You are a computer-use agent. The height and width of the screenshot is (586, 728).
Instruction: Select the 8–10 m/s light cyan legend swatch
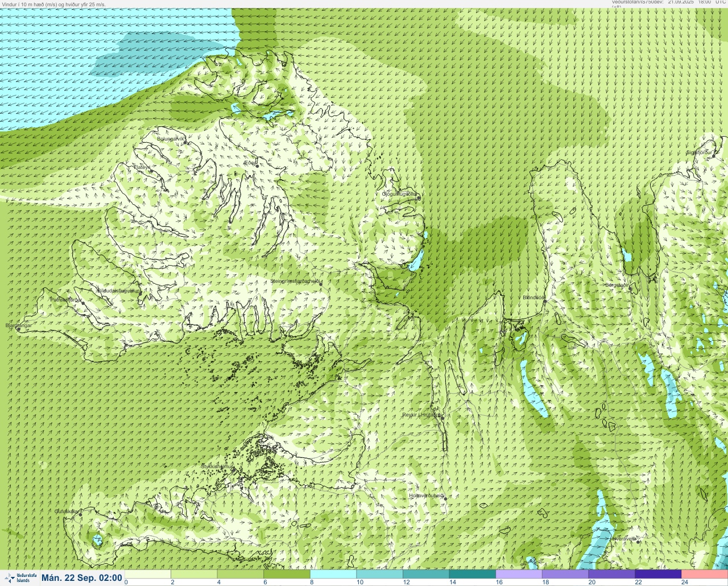coord(333,574)
